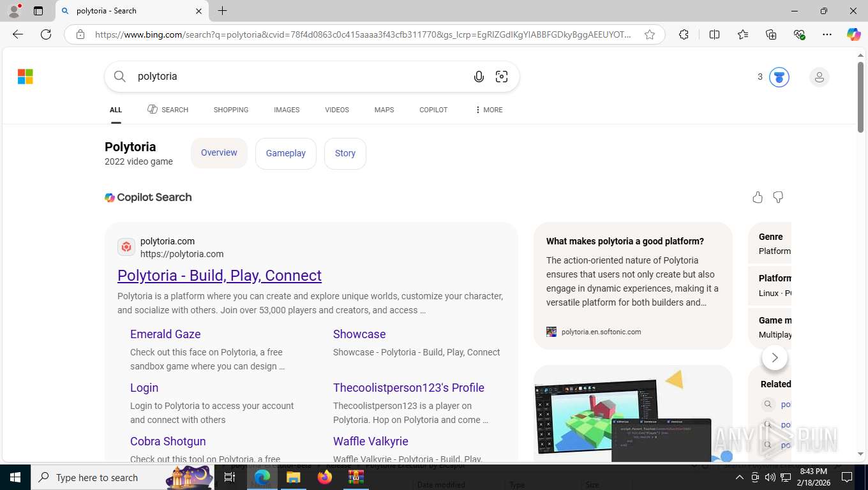Viewport: 868px width, 490px height.
Task: Click the browser Back arrow
Action: coord(18,34)
